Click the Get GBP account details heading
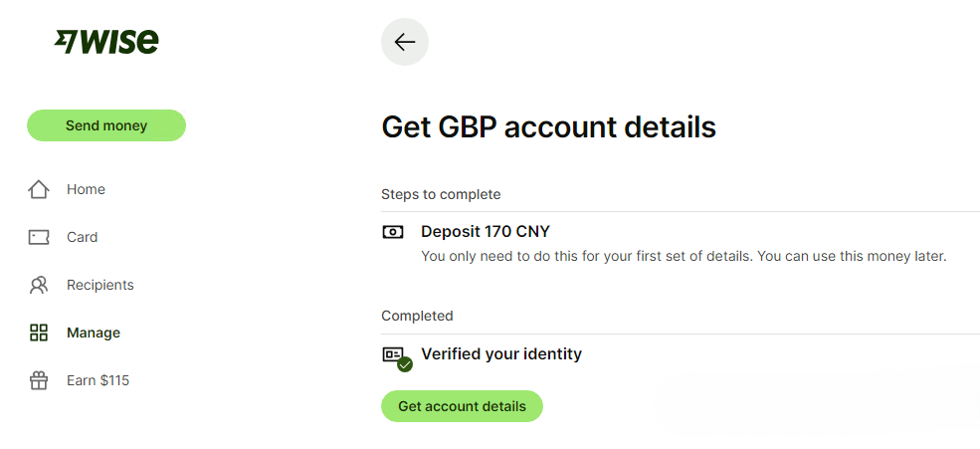 (548, 127)
